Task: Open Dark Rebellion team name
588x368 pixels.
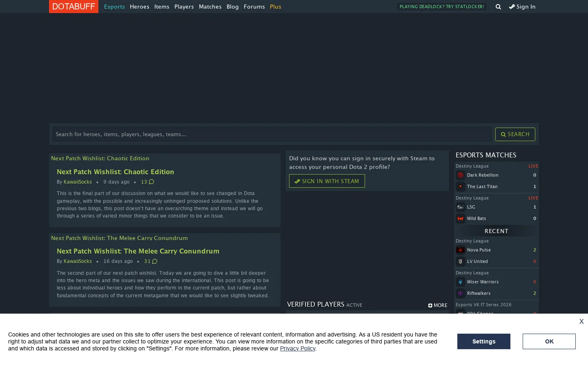Action: (x=483, y=175)
